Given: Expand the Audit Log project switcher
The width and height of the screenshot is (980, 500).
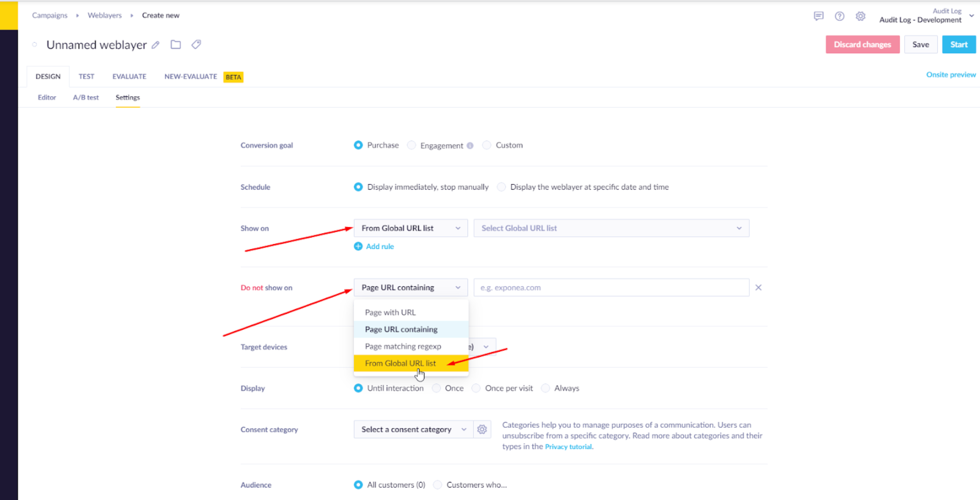Looking at the screenshot, I should (971, 16).
